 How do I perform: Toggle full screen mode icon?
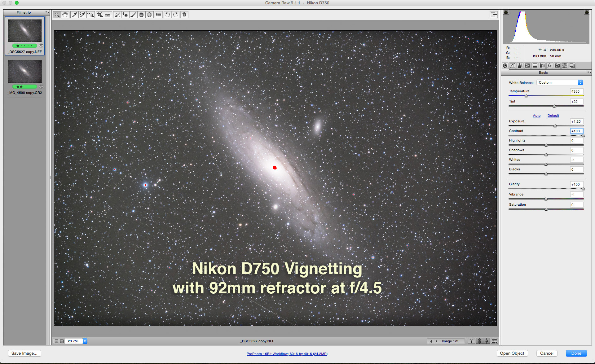click(x=493, y=15)
